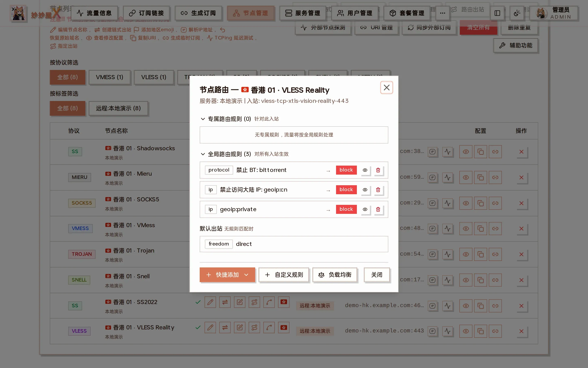Screen dimensions: 588x368
Task: Click 外部节点探测 button
Action: [323, 28]
